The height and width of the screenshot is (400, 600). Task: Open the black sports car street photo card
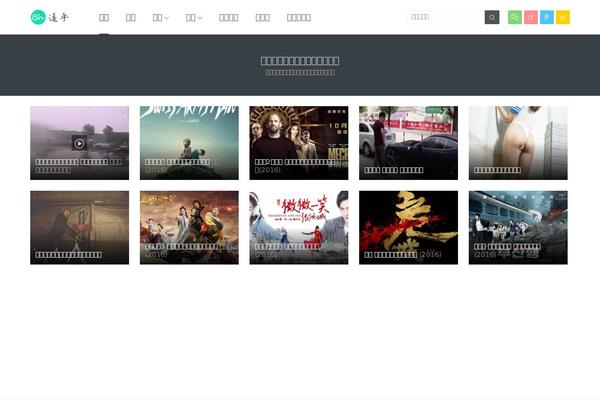click(x=408, y=143)
